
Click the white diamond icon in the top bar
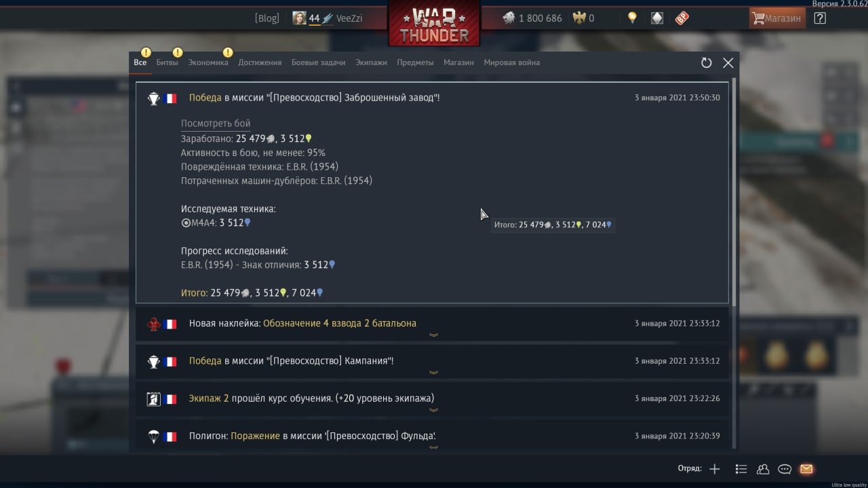657,18
